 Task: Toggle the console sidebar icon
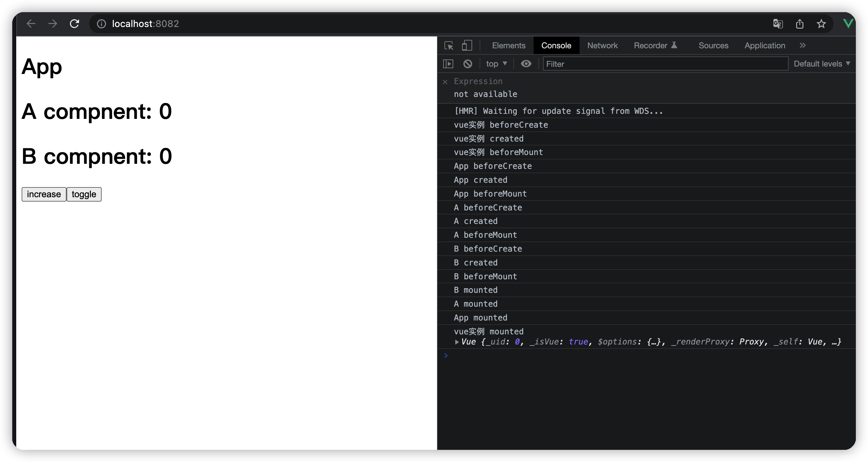[448, 64]
